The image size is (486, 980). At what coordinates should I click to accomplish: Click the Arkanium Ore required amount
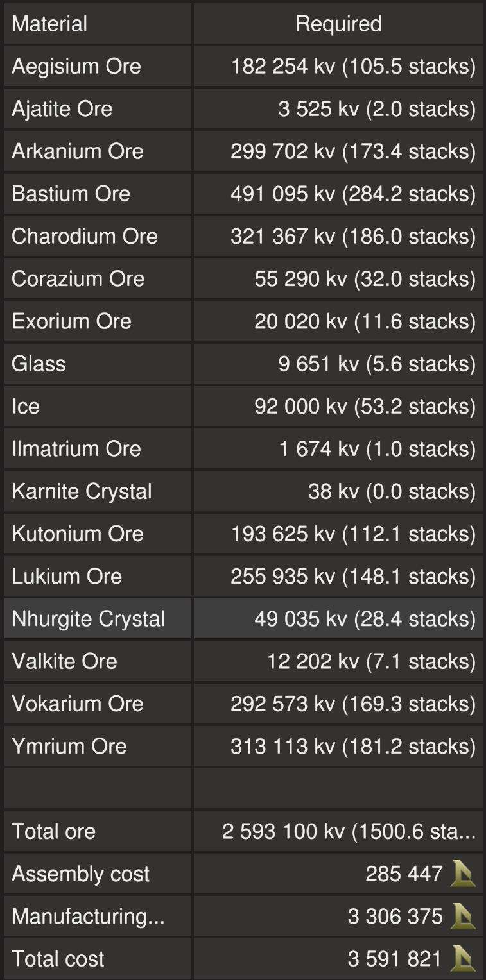click(352, 151)
